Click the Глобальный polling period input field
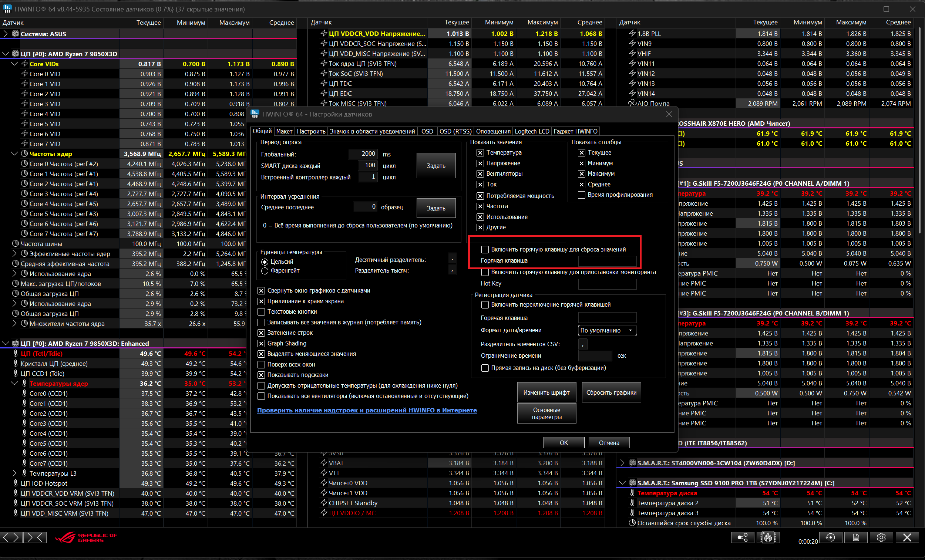Image resolution: width=925 pixels, height=560 pixels. (363, 154)
